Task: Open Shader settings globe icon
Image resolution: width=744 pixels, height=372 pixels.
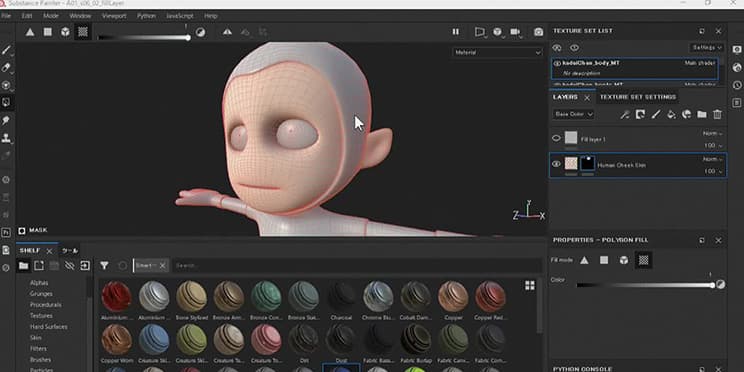Action: coord(736,67)
